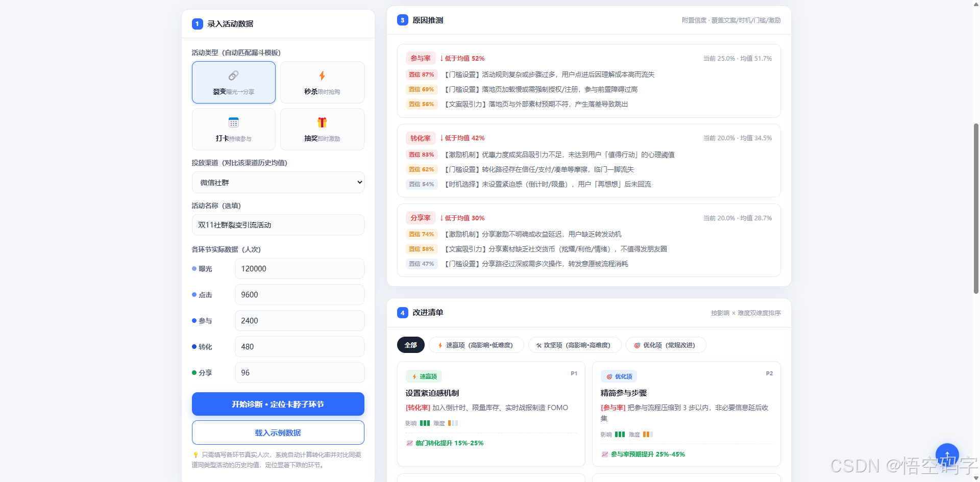The height and width of the screenshot is (482, 980).
Task: Click 开始诊断 · 定位卡脖子环节 button
Action: click(x=278, y=404)
